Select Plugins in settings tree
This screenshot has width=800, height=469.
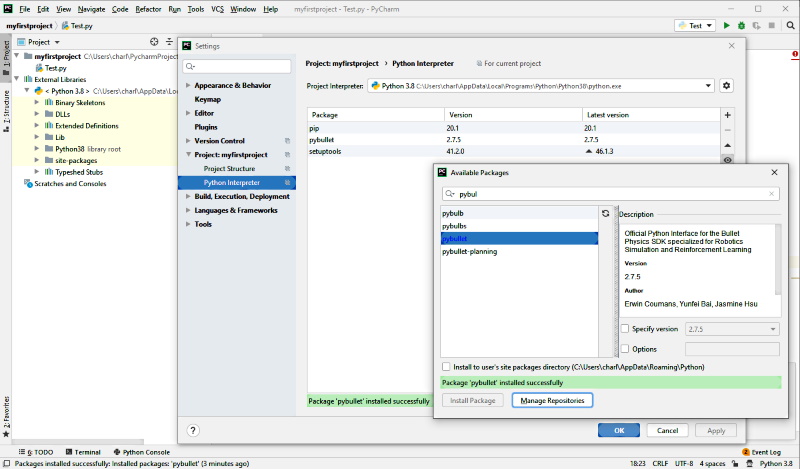(206, 127)
